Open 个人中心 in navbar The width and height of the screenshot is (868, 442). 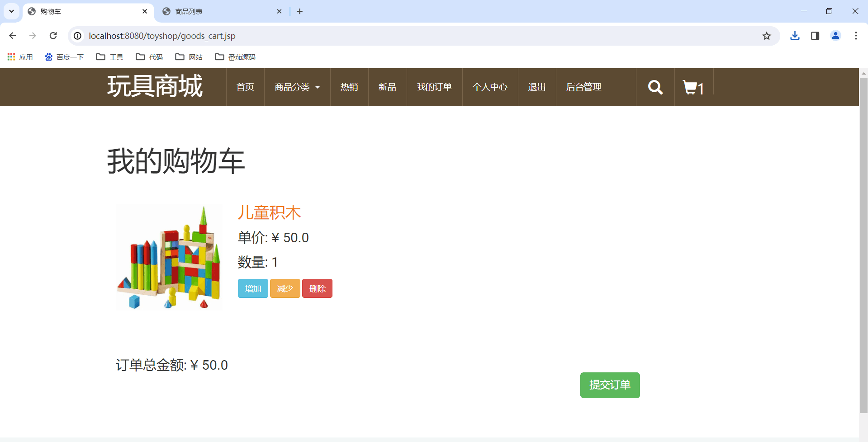click(x=490, y=87)
